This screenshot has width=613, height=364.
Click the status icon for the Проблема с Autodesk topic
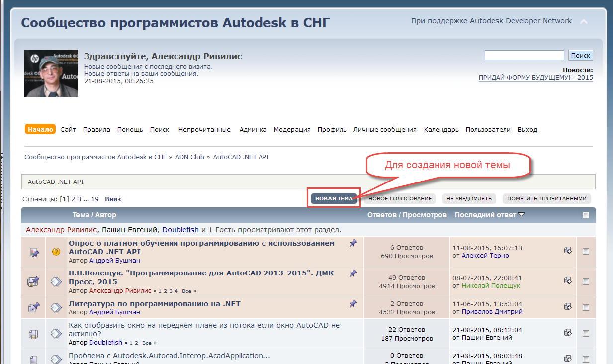33,359
